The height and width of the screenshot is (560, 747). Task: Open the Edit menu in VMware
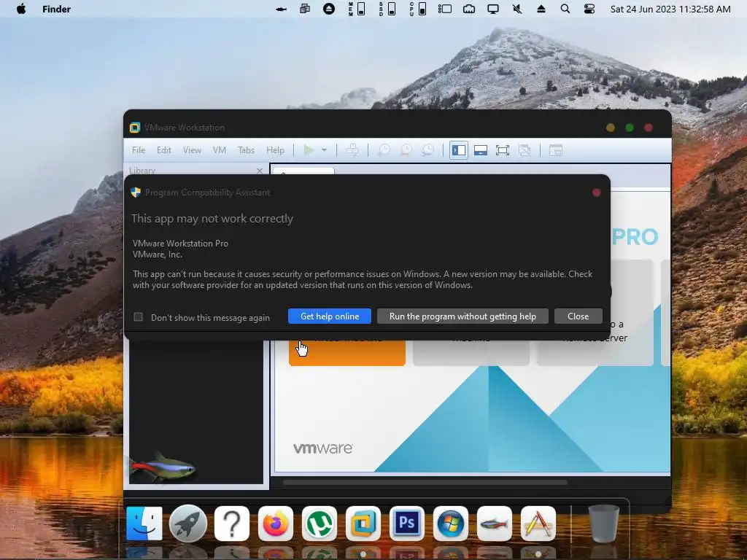tap(164, 150)
